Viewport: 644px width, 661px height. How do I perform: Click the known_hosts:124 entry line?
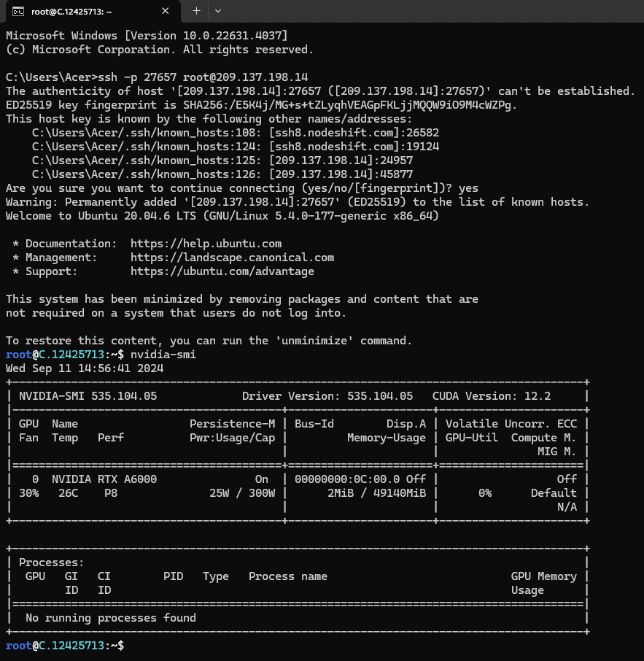(x=236, y=147)
